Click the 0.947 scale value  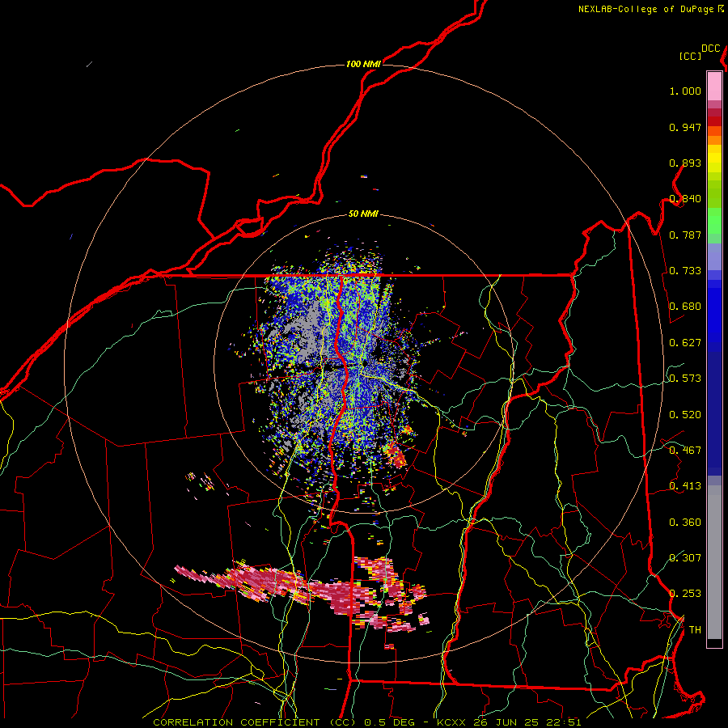(685, 127)
